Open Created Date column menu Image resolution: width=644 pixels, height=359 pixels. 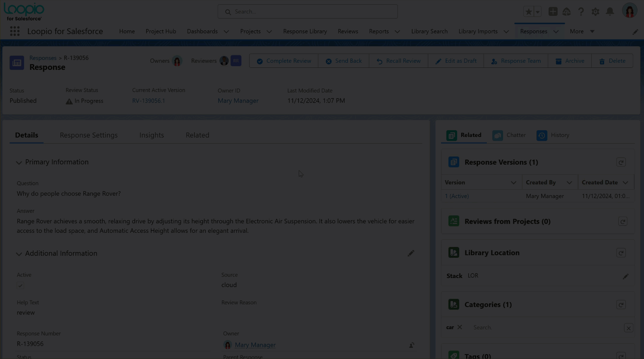tap(625, 183)
